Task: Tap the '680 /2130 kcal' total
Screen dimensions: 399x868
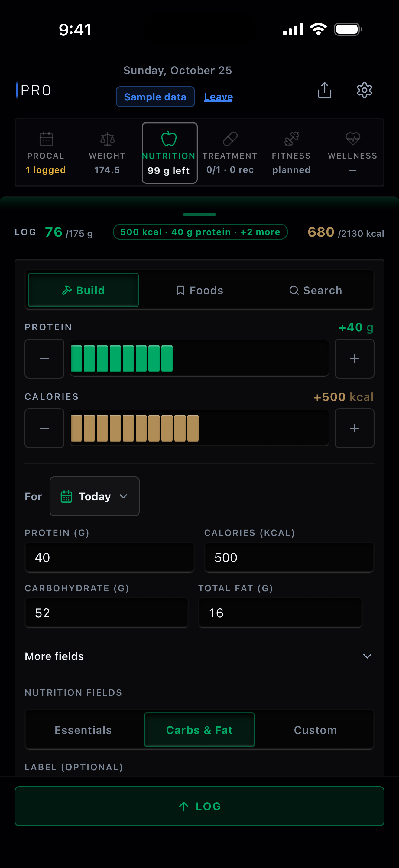Action: point(346,232)
